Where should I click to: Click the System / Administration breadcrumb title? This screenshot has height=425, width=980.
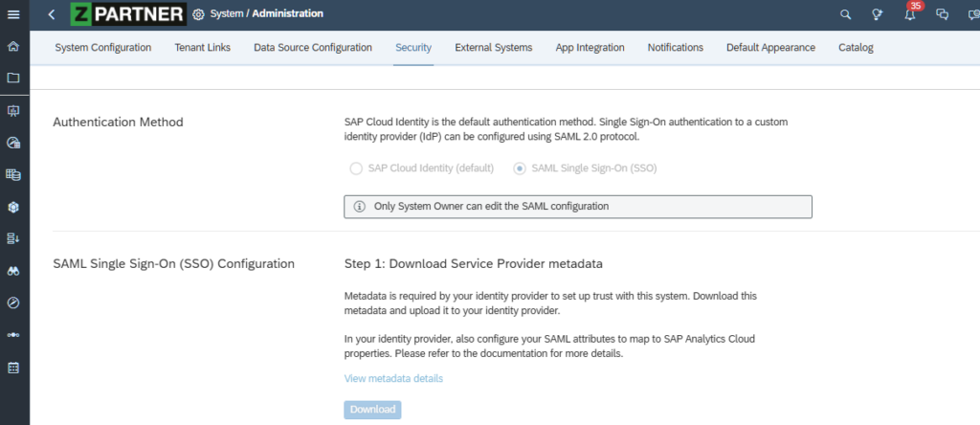266,14
